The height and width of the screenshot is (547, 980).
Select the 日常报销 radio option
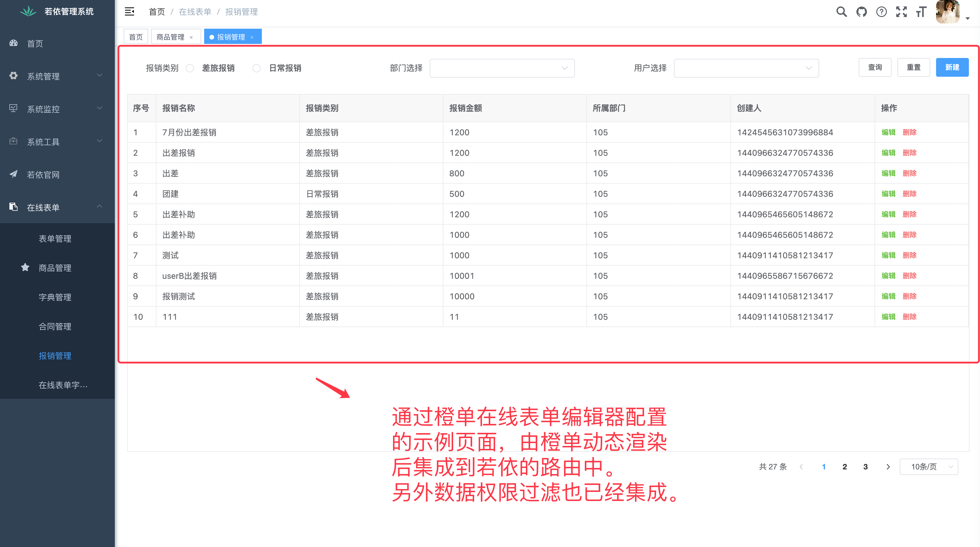pos(257,68)
